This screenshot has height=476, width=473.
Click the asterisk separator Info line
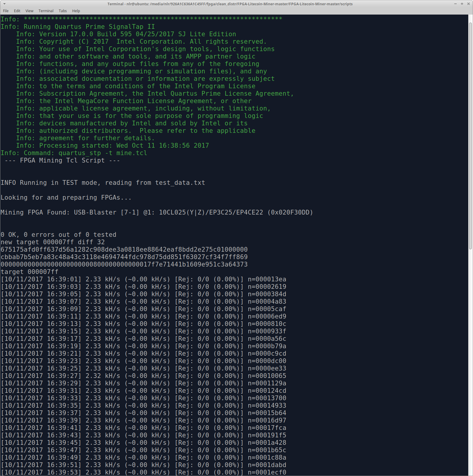click(x=141, y=19)
